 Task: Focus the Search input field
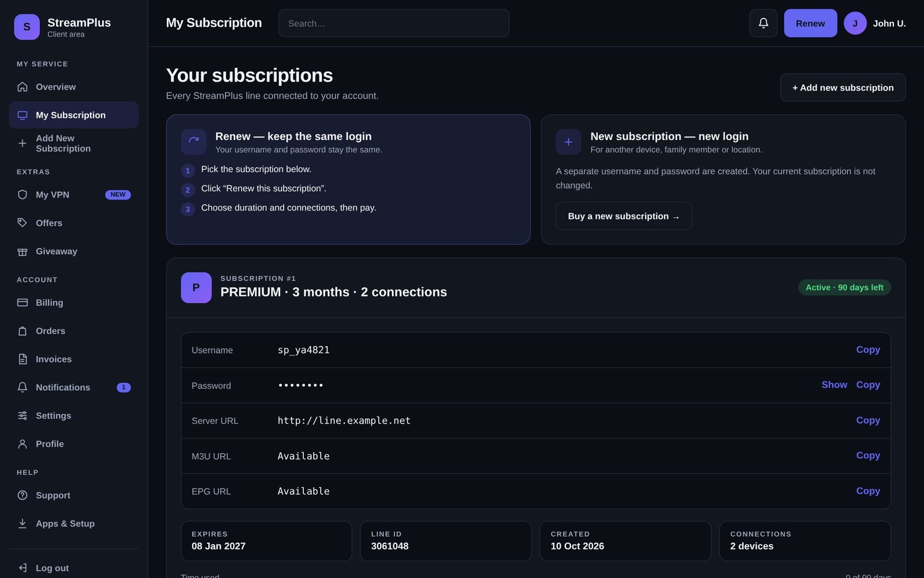393,23
